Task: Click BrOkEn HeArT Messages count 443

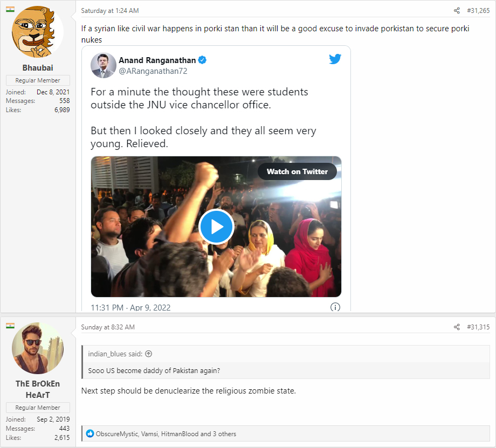Action: coord(64,429)
